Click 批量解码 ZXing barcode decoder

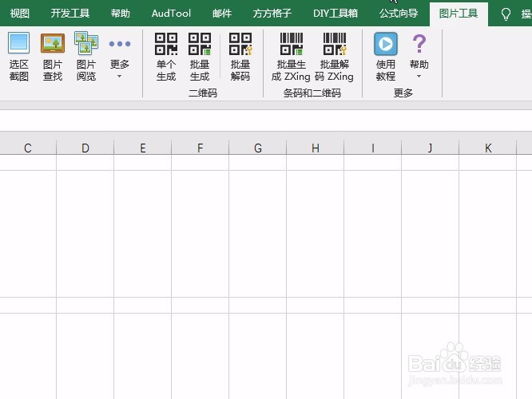(335, 57)
